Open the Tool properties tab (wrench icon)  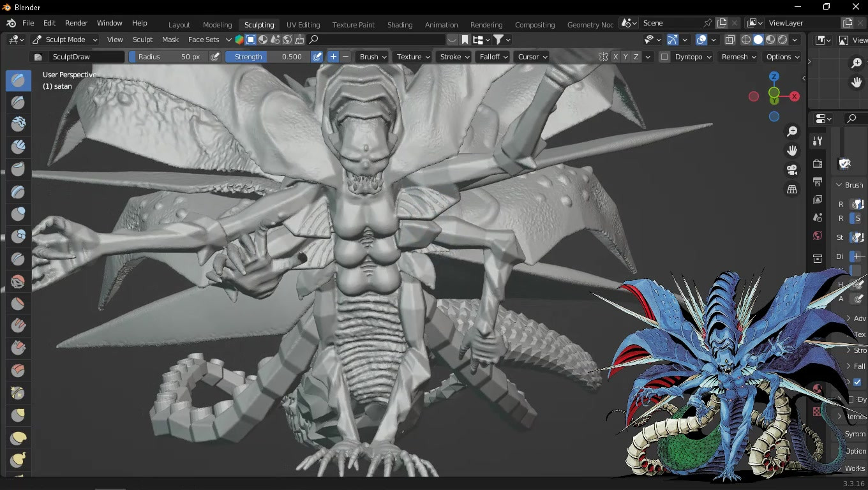pos(818,141)
